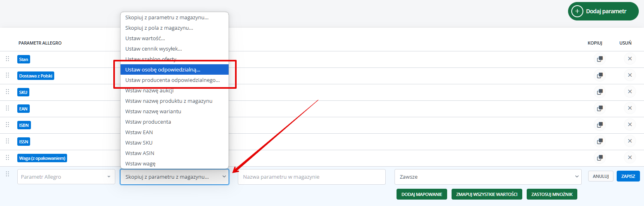Viewport: 644px width, 206px height.
Task: Click the drag handle beside ISBN
Action: (7, 124)
